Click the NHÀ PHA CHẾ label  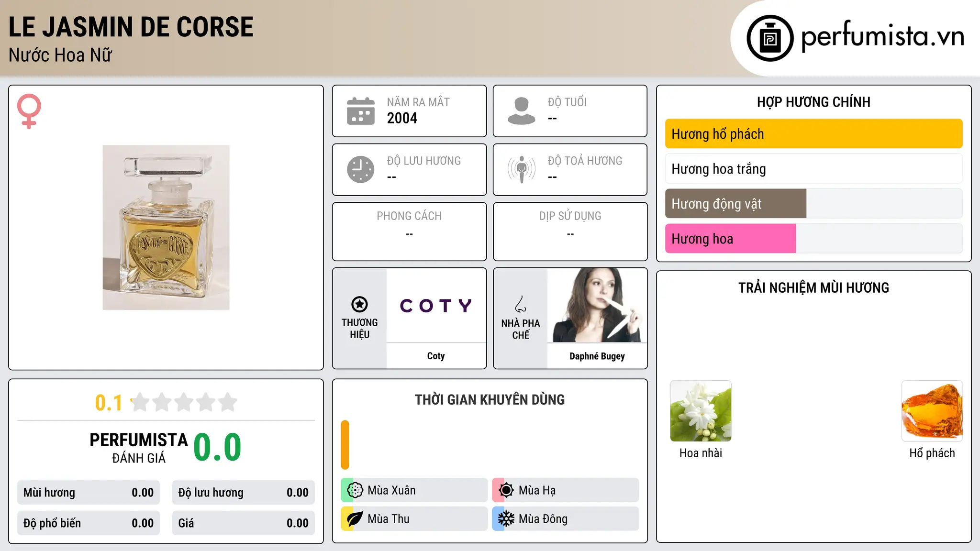[521, 329]
